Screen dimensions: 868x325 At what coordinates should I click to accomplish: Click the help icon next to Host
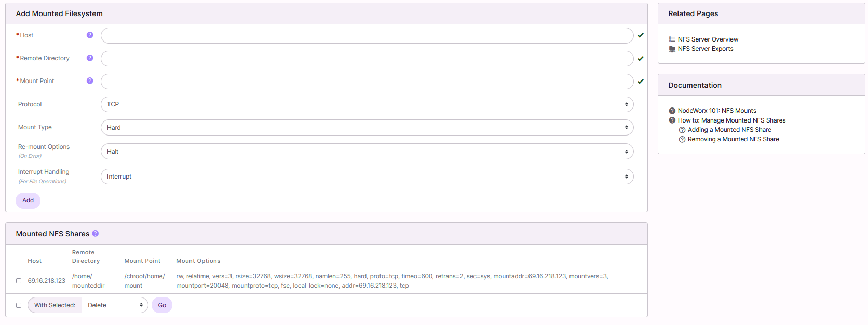[90, 35]
